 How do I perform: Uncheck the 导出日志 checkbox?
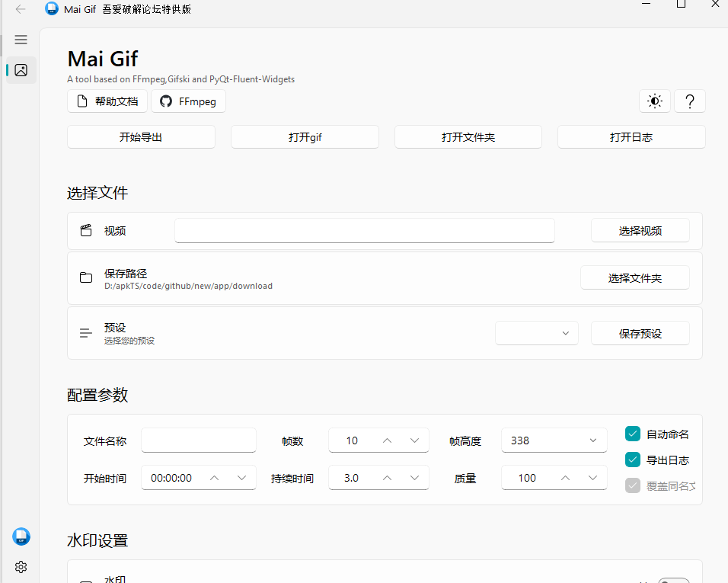tap(632, 460)
